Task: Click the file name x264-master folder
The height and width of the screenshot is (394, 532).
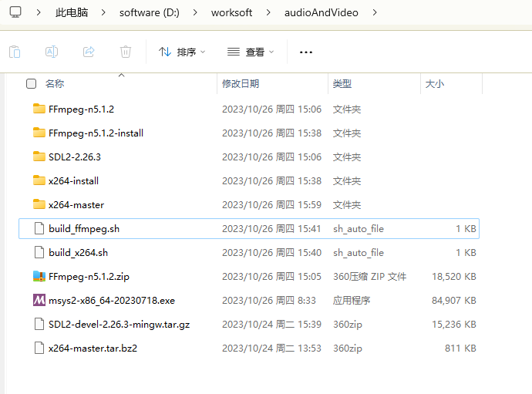Action: coord(76,205)
